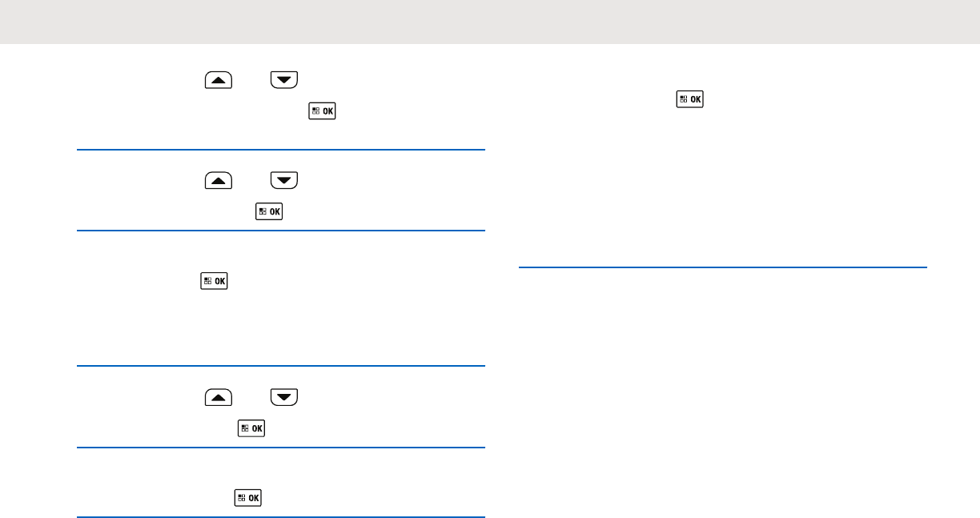Click the third blue divider in left column

pyautogui.click(x=280, y=366)
